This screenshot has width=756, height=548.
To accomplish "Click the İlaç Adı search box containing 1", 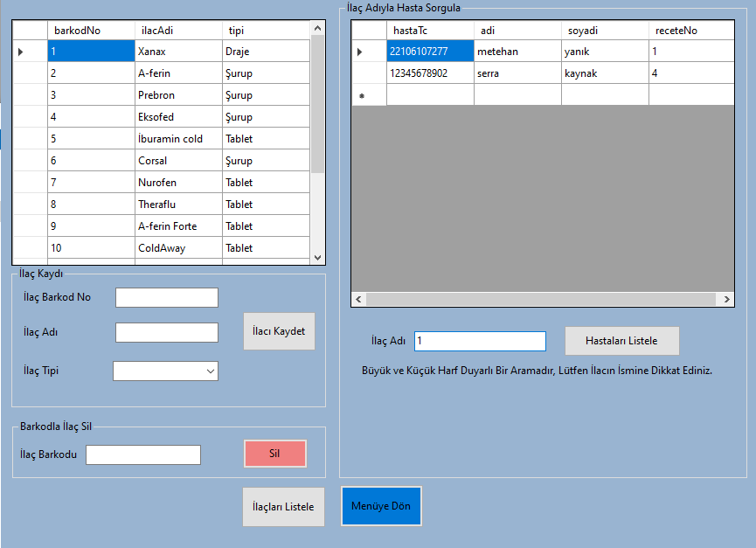I will 480,341.
